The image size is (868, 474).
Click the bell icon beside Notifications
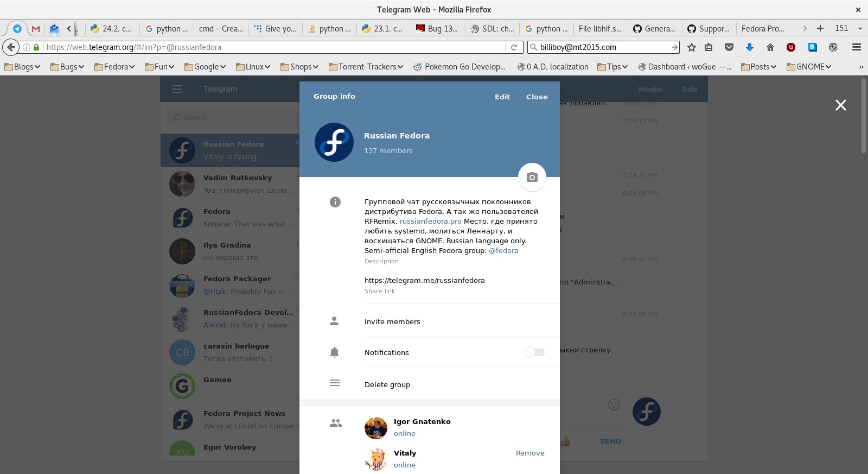pos(334,352)
